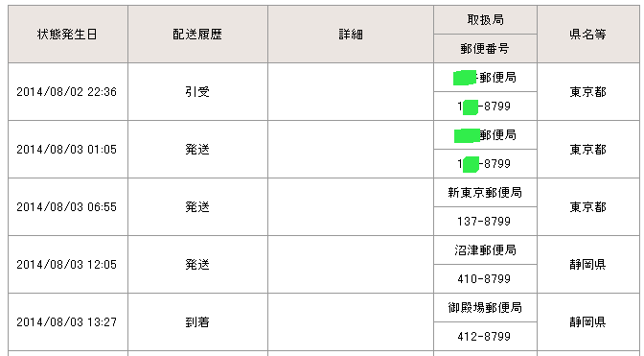Select date 2014/08/02 22:36
Screen dimensions: 644x356
(x=66, y=92)
